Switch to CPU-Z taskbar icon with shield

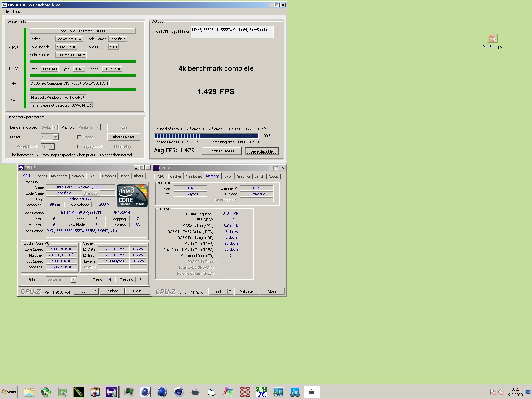tap(112, 392)
